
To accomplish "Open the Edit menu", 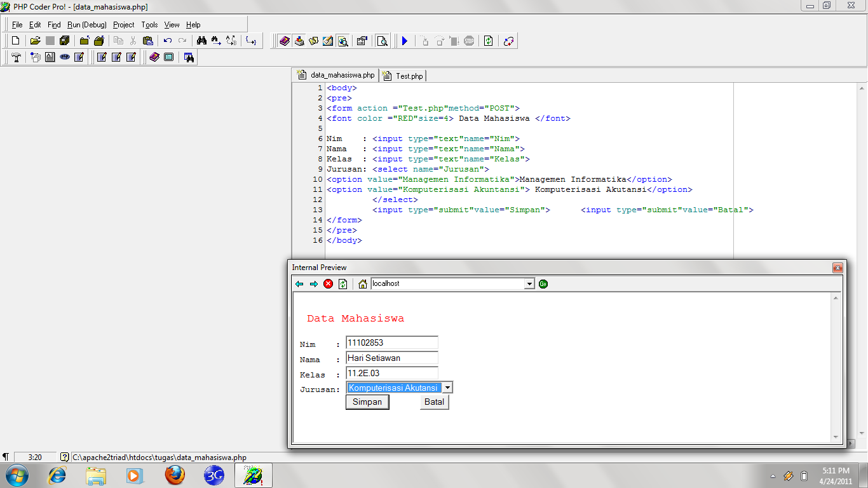I will click(x=35, y=25).
